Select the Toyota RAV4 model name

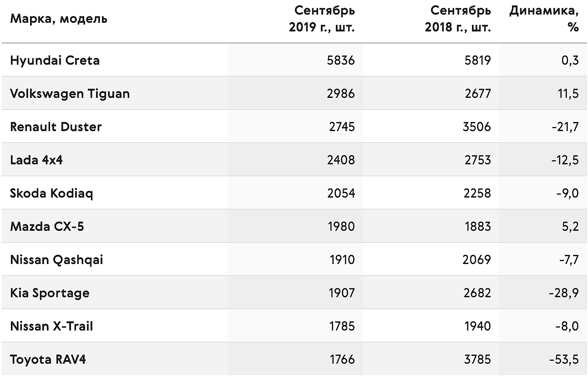pos(48,360)
